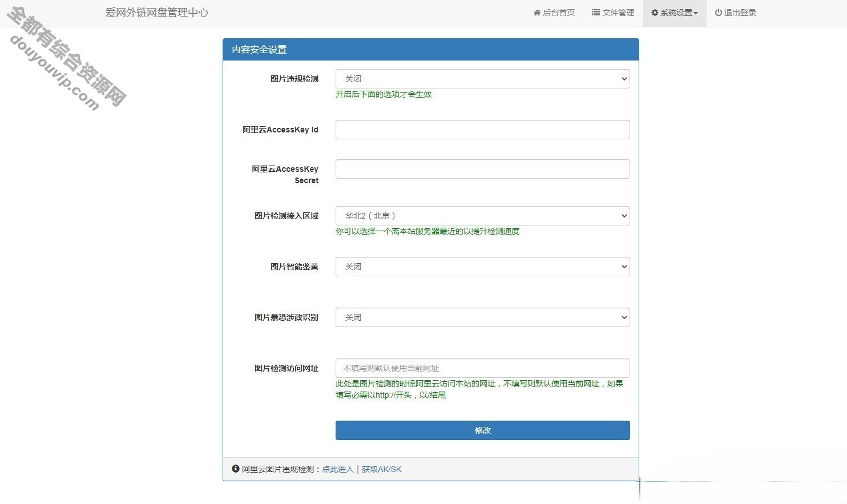Viewport: 847px width, 504px height.
Task: Focus the 阿里云AccessKey Id input field
Action: point(482,130)
